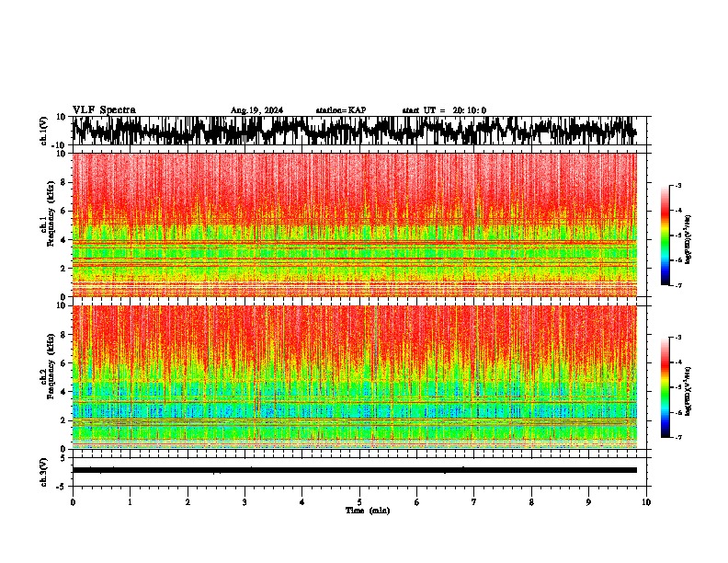728x563 pixels.
Task: Click the "-3" label on ch.1 color bar
Action: [677, 186]
